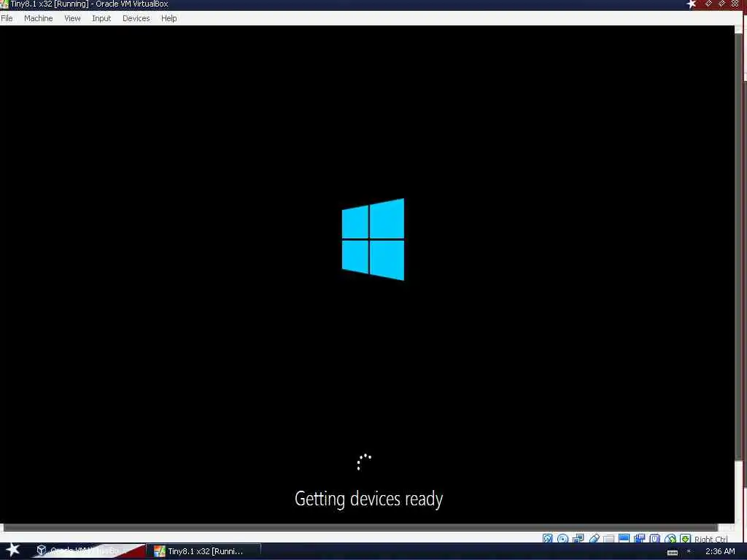747x560 pixels.
Task: Open the Input menu
Action: (101, 18)
